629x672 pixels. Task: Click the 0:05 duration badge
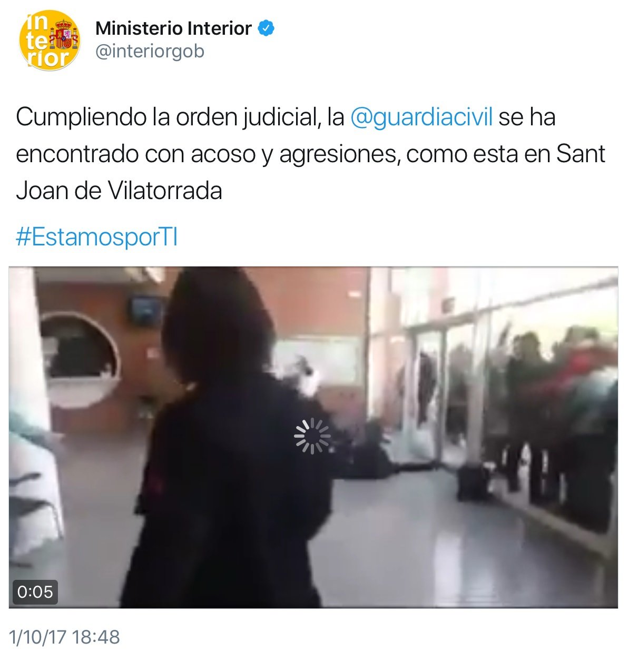coord(35,592)
